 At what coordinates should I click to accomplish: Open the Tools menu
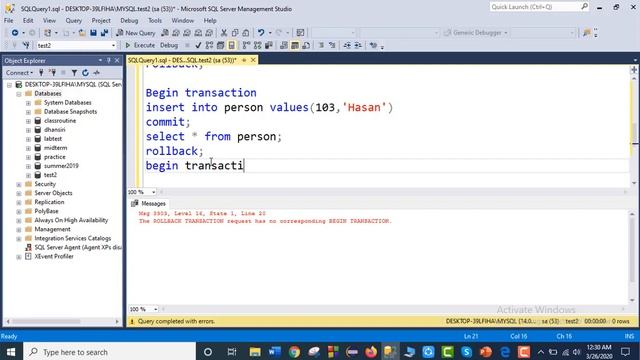point(155,20)
